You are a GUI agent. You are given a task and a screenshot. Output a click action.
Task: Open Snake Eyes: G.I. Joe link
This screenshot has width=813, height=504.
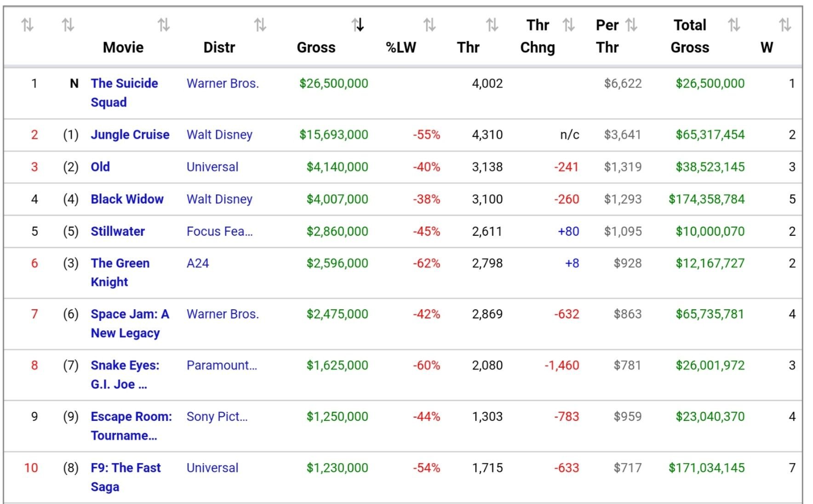(125, 374)
